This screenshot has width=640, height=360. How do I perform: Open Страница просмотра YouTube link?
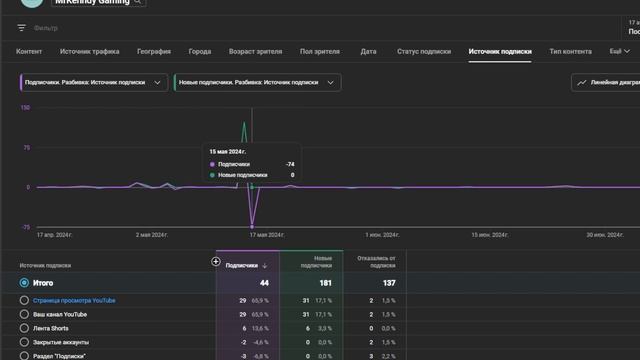pos(74,300)
